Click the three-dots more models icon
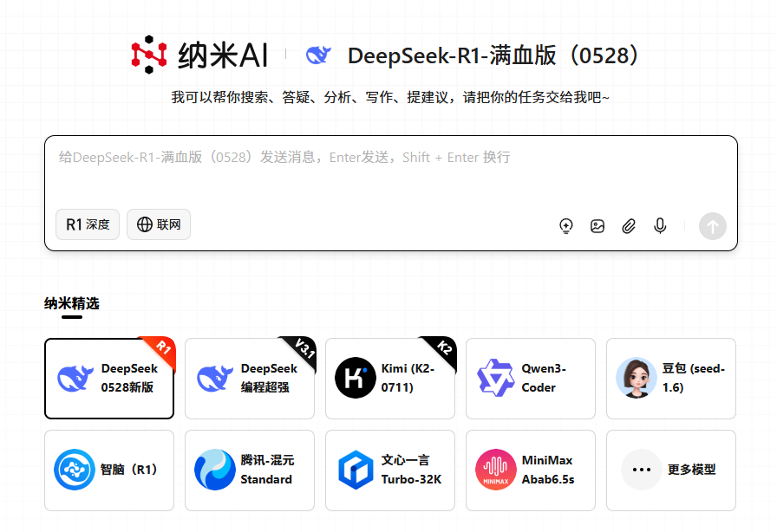The width and height of the screenshot is (777, 532). tap(642, 470)
